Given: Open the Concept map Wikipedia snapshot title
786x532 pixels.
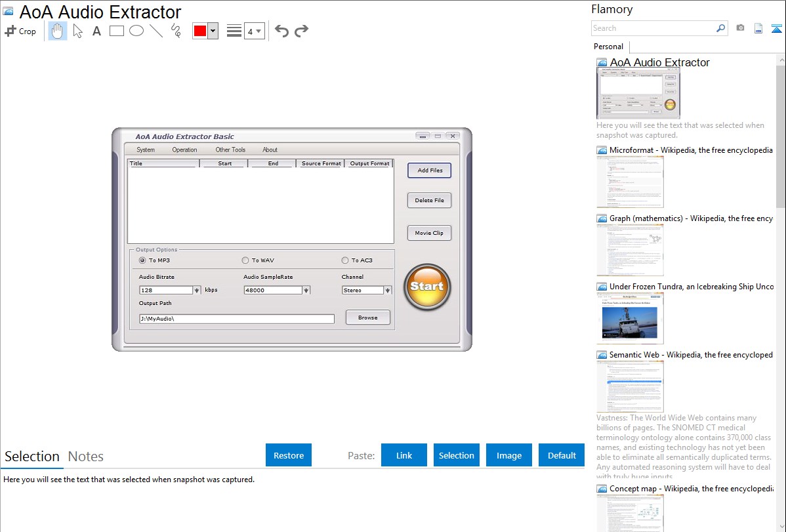Looking at the screenshot, I should [691, 488].
